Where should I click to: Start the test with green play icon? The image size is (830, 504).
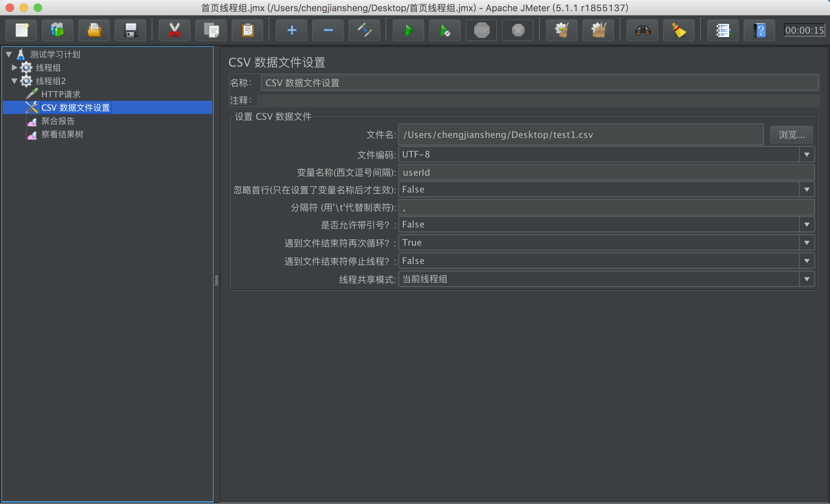pos(408,30)
